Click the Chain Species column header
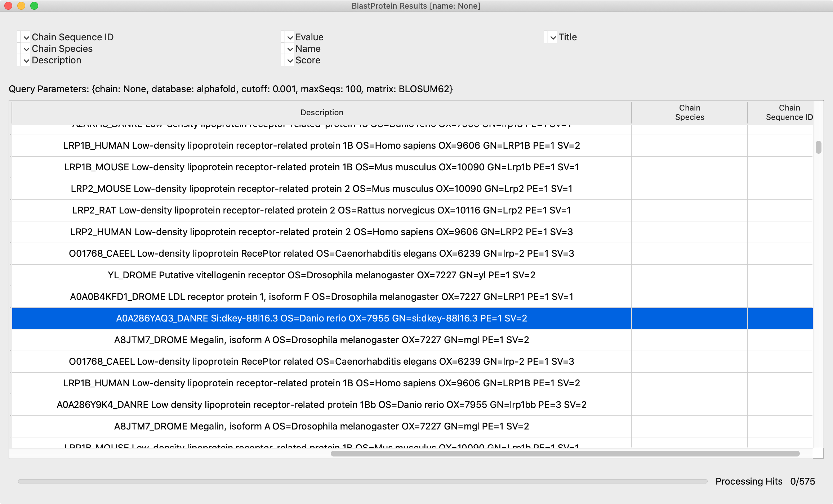833x504 pixels. click(689, 112)
